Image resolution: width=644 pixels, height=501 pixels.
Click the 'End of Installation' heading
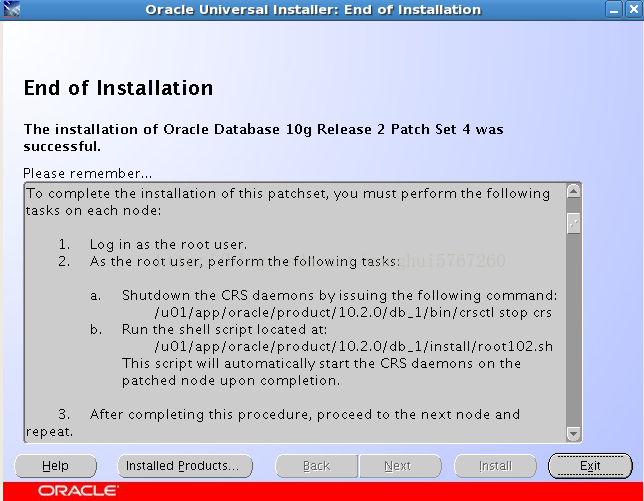click(x=118, y=88)
